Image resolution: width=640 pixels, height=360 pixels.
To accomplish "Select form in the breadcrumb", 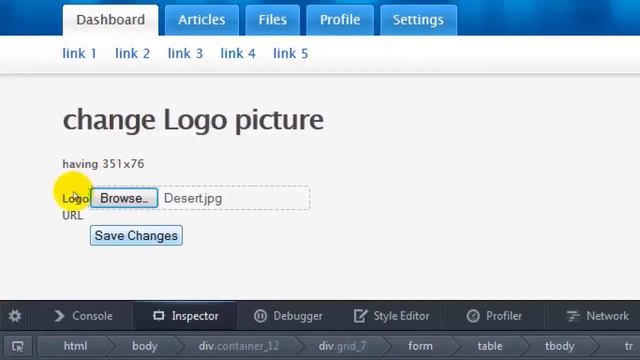I will click(x=420, y=346).
